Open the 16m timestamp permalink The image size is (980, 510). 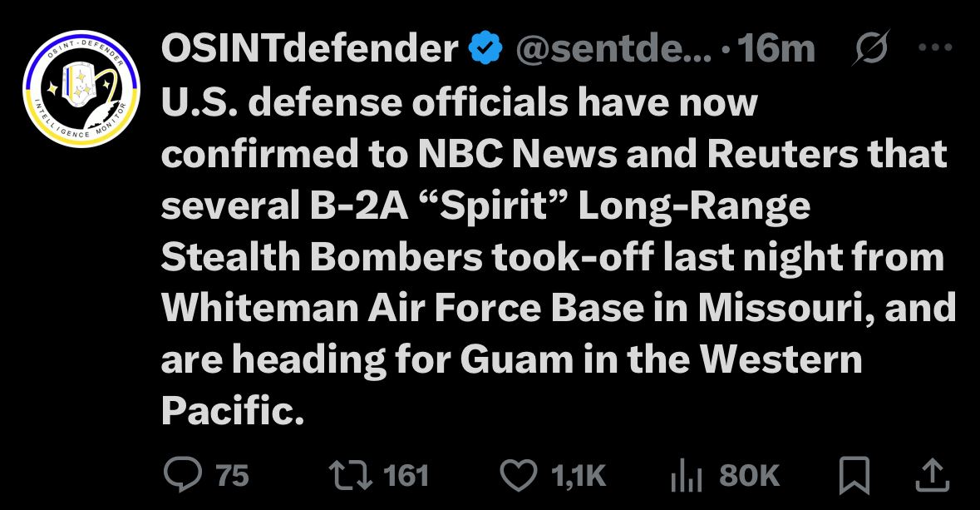(776, 48)
